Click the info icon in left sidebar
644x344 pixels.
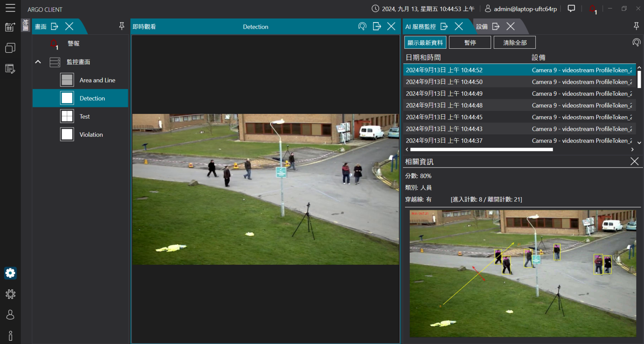tap(10, 336)
